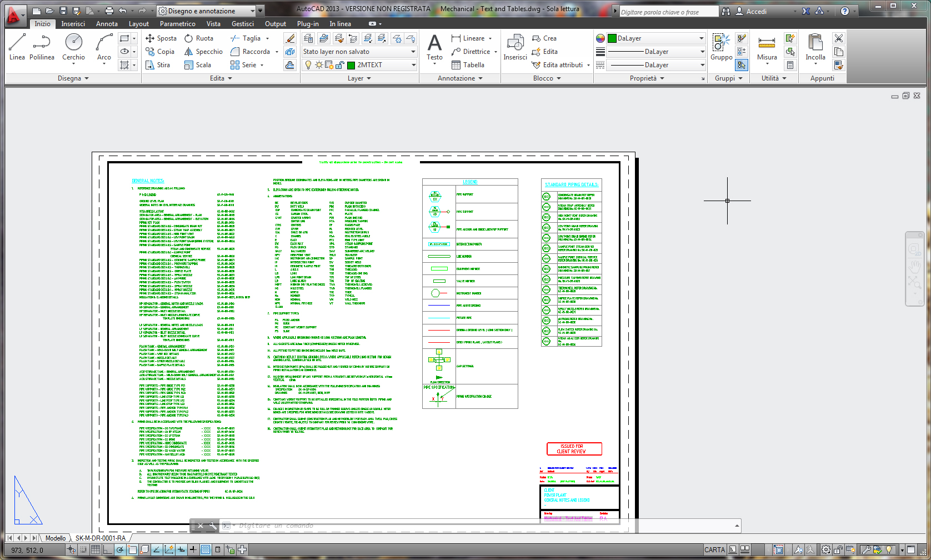Select the Linea drawing tool
Viewport: 931px width, 560px height.
click(17, 47)
